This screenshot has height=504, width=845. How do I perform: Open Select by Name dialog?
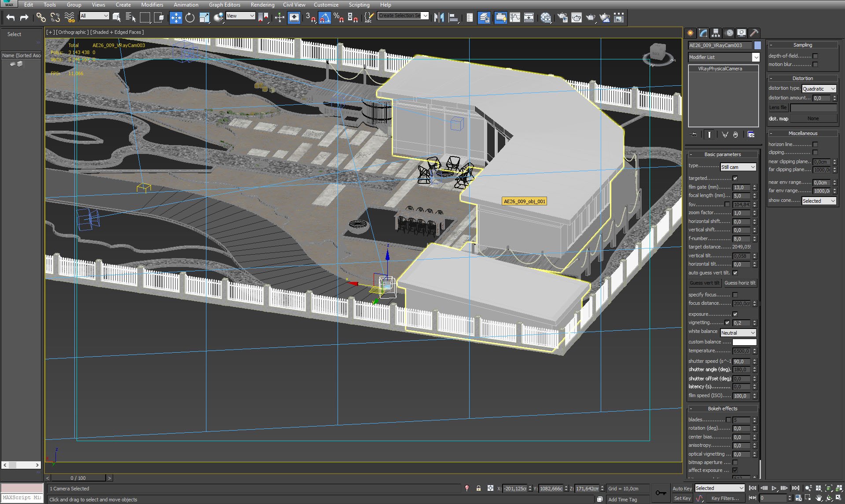click(x=131, y=18)
